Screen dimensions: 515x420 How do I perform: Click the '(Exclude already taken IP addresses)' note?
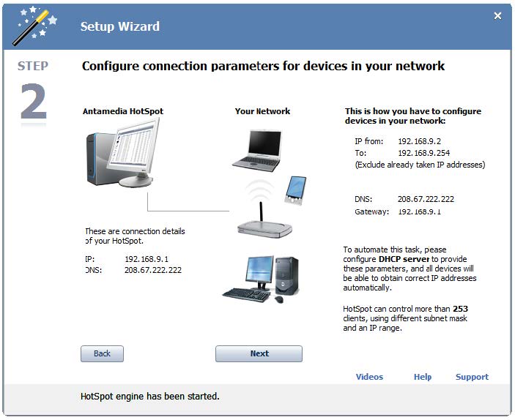[x=420, y=165]
